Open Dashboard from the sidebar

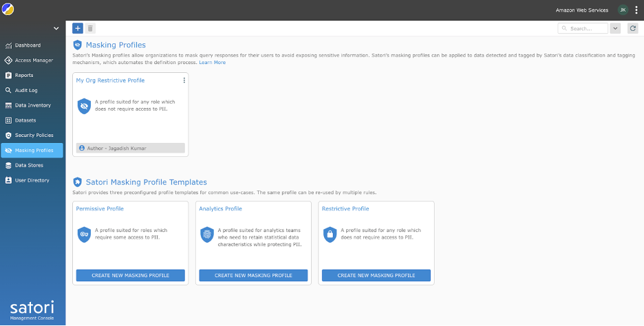click(x=32, y=45)
